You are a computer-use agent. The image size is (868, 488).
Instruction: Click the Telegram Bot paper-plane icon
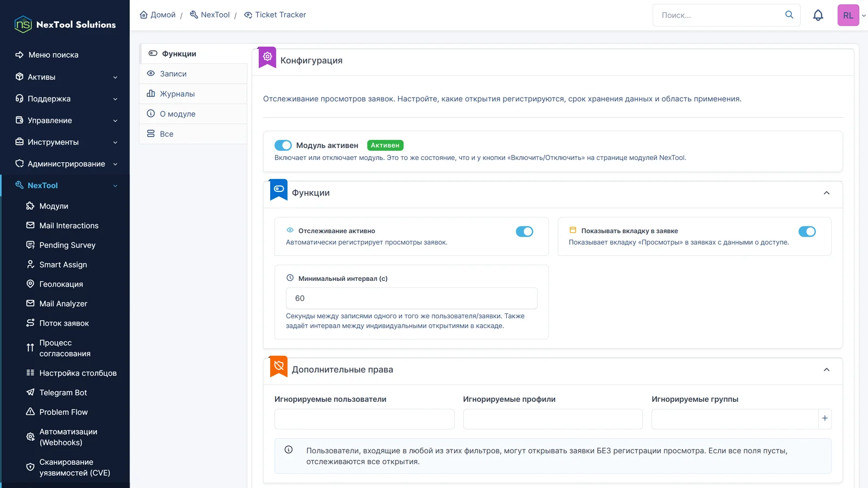click(30, 392)
